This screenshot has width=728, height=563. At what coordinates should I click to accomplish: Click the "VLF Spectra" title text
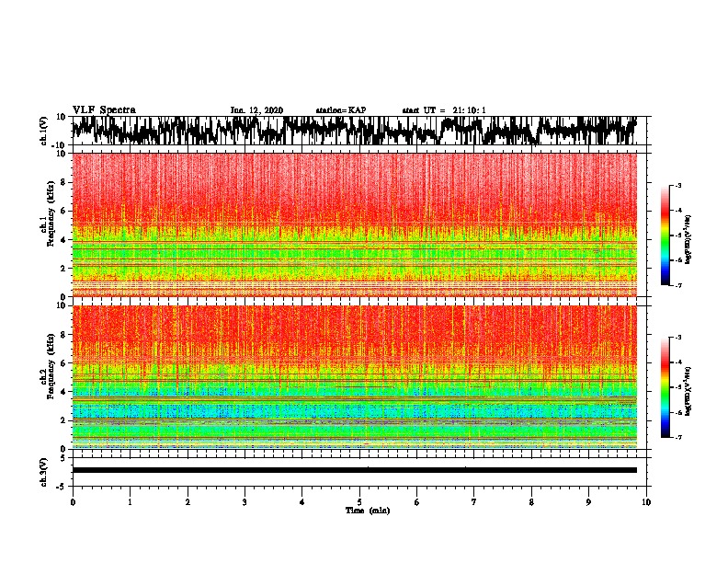(x=104, y=110)
